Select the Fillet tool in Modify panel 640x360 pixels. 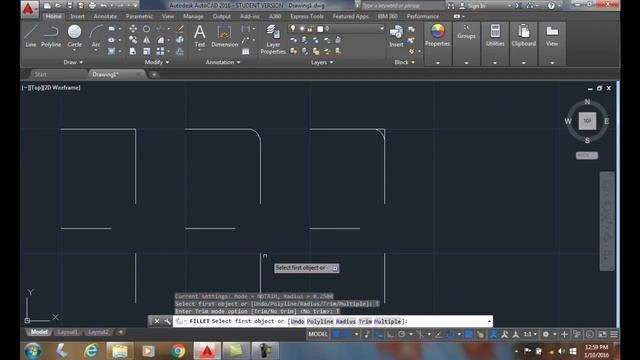(x=161, y=40)
